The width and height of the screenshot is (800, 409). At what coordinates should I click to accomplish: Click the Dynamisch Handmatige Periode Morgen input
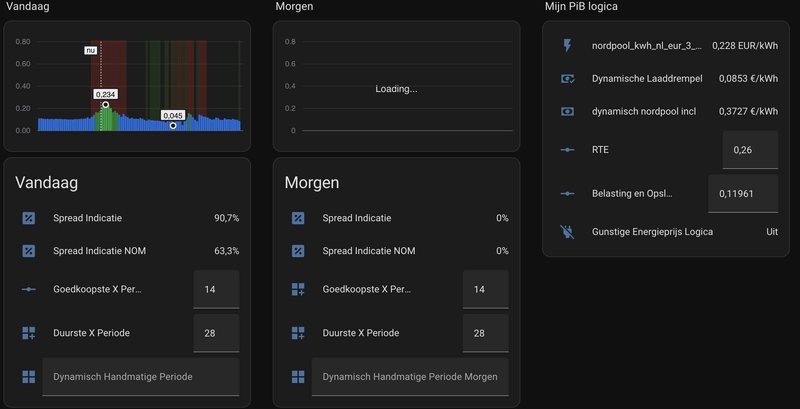409,377
